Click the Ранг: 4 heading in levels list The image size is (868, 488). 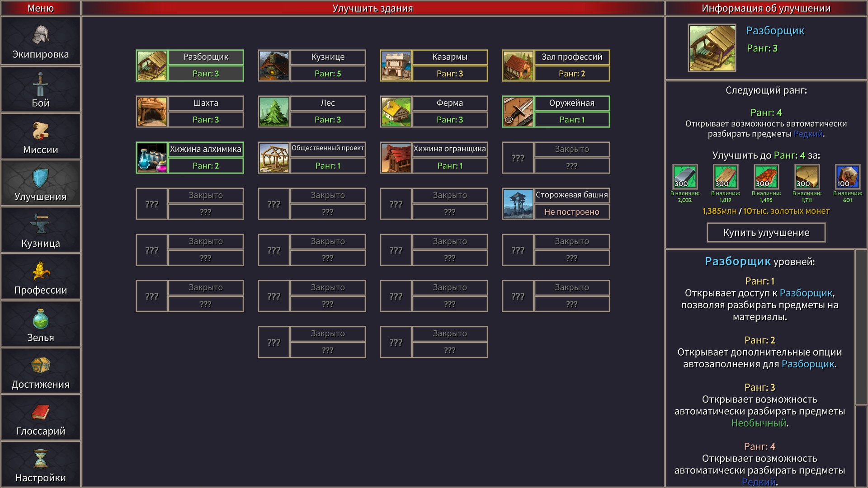click(x=759, y=447)
